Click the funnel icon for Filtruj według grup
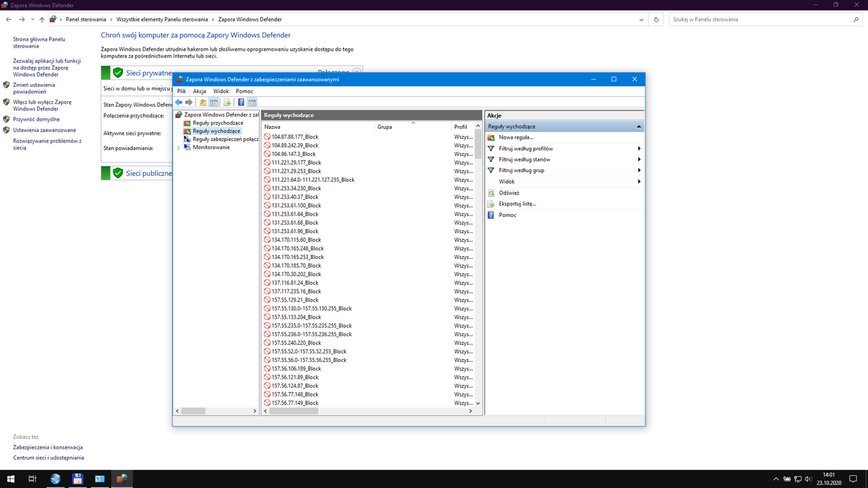This screenshot has height=488, width=868. click(x=492, y=170)
